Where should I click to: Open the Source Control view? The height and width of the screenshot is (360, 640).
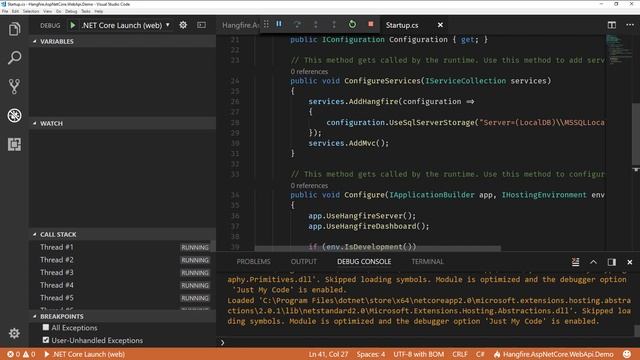click(14, 87)
